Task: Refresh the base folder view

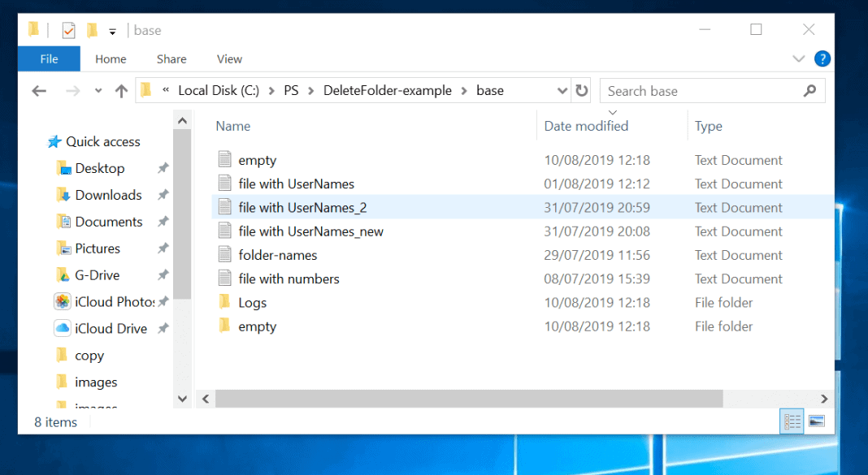Action: point(581,90)
